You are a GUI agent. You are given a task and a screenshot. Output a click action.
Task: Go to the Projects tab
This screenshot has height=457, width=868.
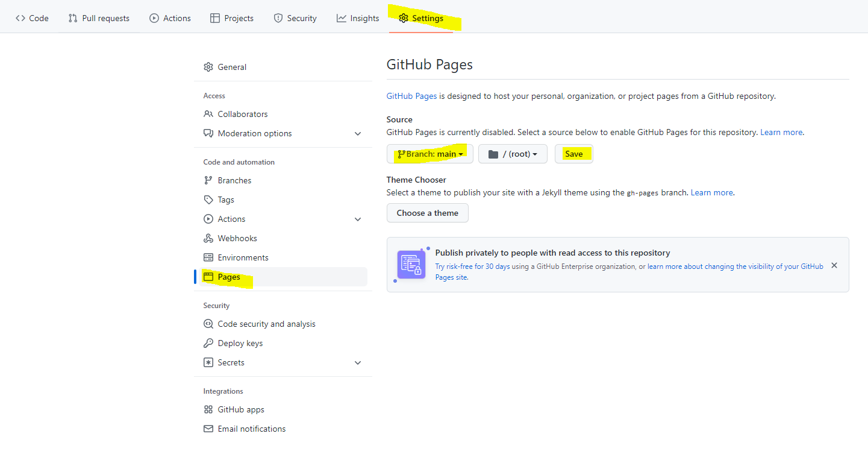coord(232,18)
